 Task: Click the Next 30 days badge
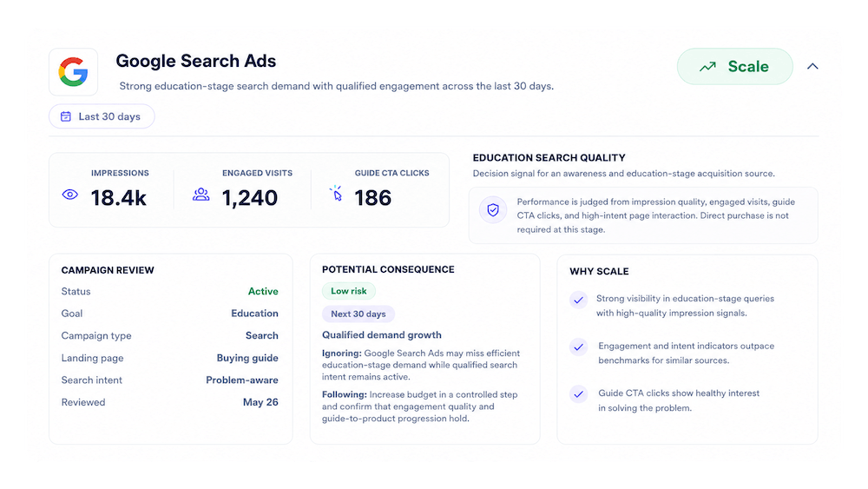(x=358, y=314)
